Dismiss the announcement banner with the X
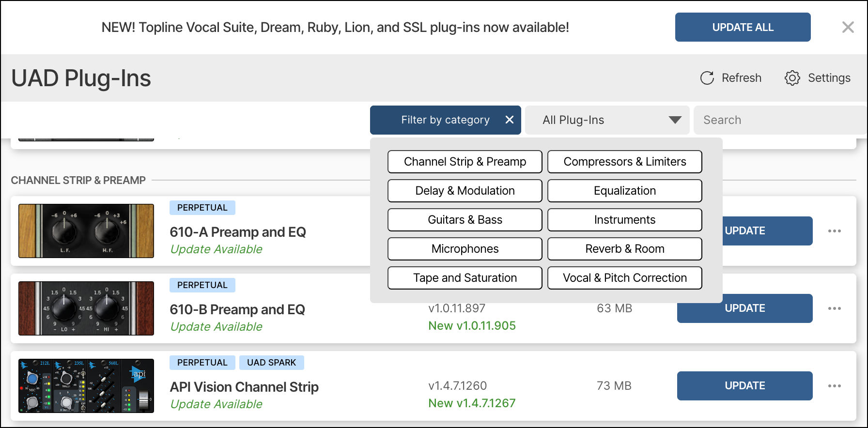868x428 pixels. tap(848, 27)
